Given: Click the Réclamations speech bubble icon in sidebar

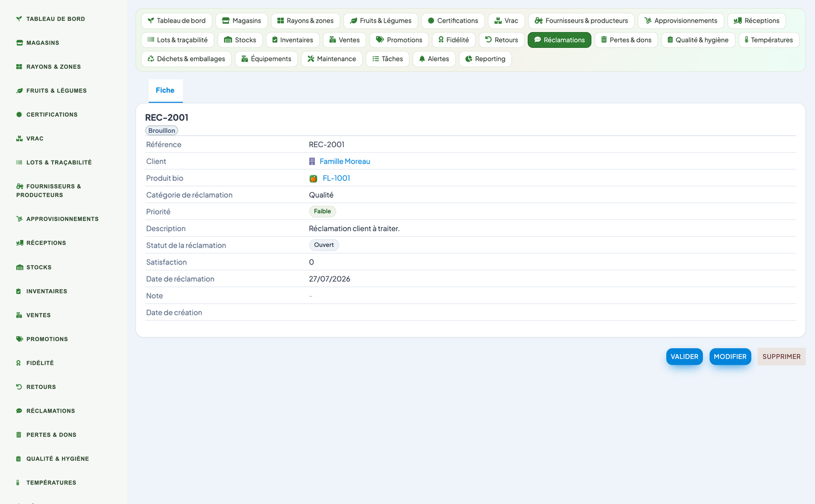Looking at the screenshot, I should point(19,411).
